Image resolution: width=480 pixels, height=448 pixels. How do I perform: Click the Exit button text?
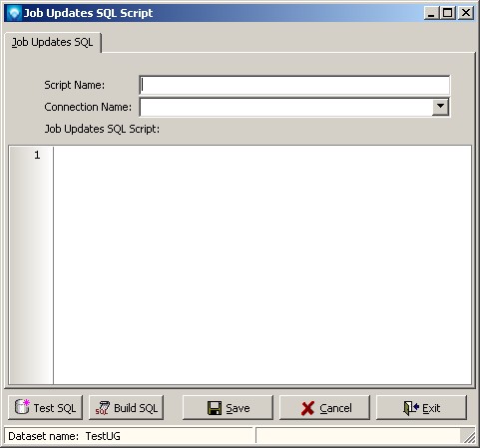click(x=431, y=408)
